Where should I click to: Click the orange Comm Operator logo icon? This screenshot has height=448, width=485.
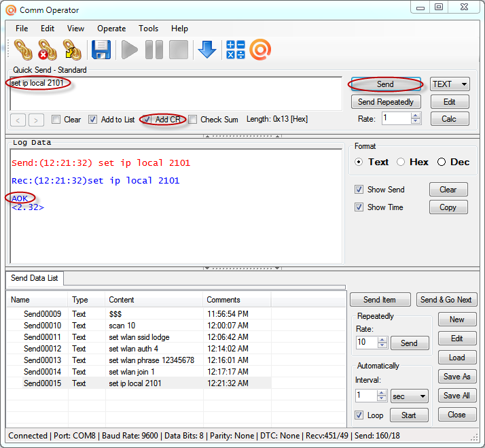coord(260,50)
